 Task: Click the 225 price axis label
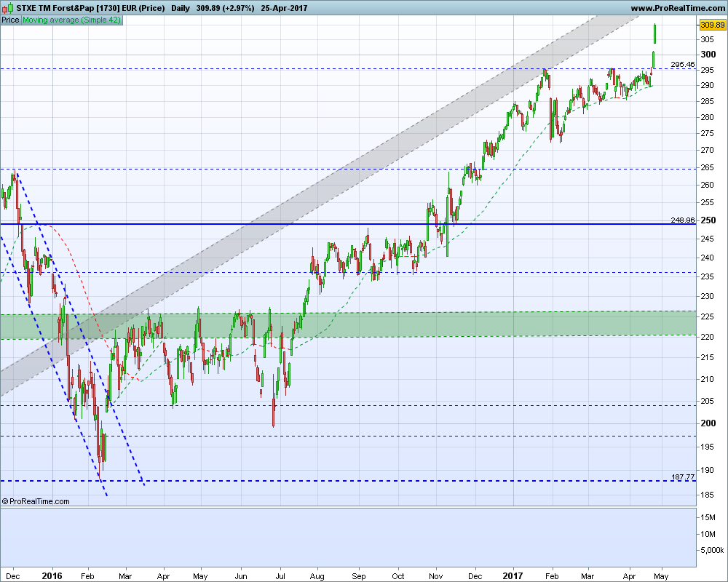tap(707, 316)
